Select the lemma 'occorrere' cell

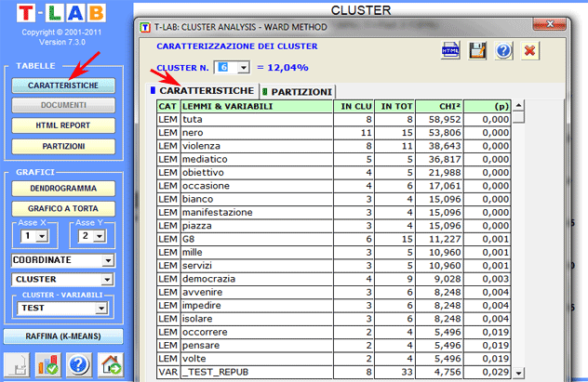(257, 332)
